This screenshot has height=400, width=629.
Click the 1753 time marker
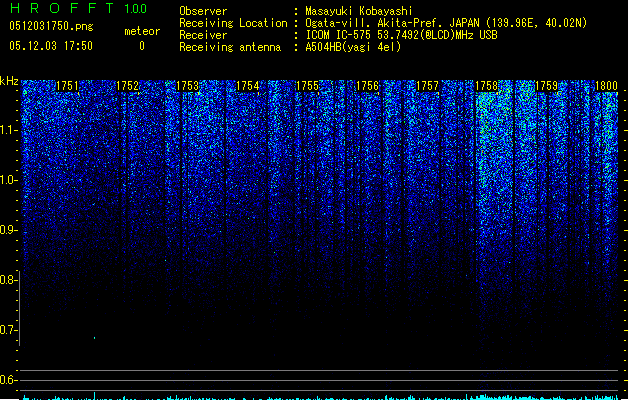(x=187, y=86)
